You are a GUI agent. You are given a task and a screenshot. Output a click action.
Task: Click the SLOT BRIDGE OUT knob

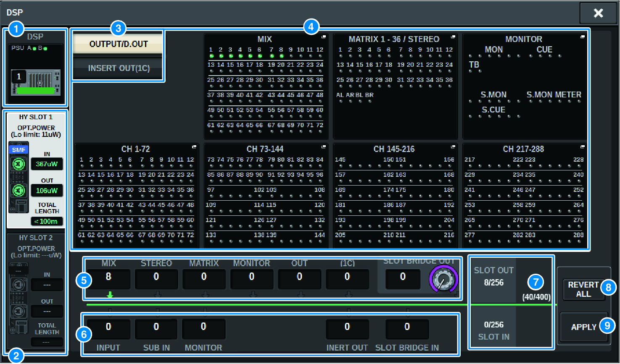(443, 280)
